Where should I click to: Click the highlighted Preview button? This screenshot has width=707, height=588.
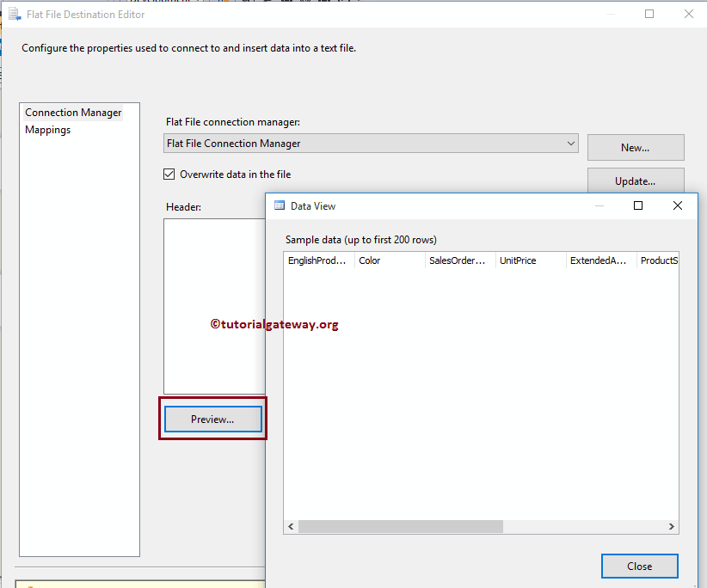coord(212,419)
